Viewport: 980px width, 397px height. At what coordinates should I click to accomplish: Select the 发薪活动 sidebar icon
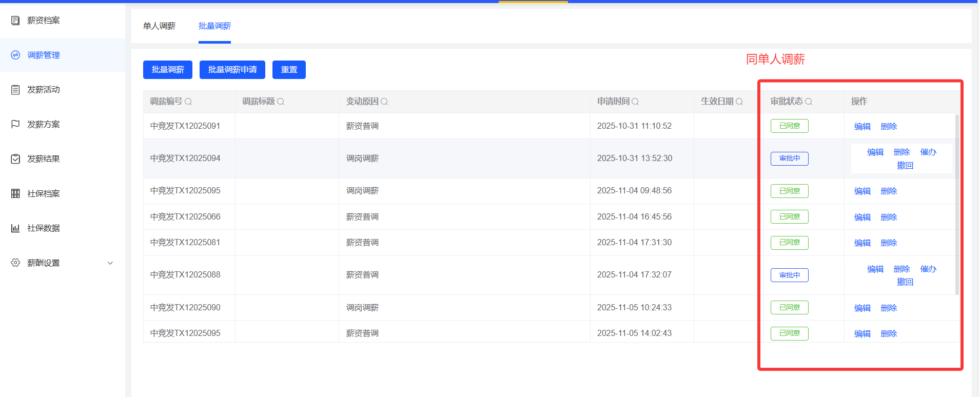15,90
